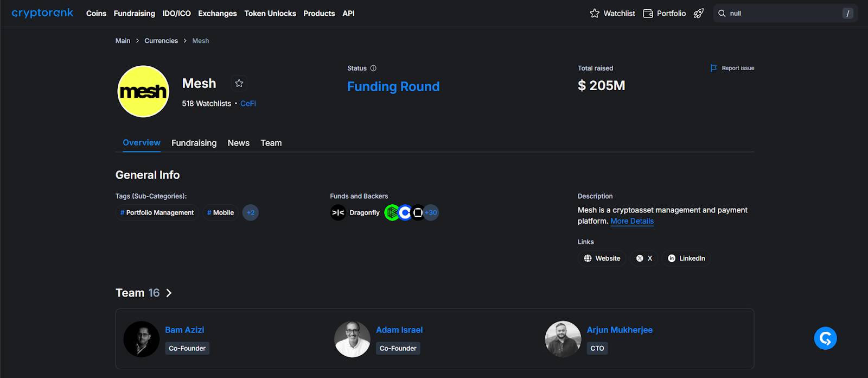
Task: Click the Status info icon
Action: pos(373,68)
